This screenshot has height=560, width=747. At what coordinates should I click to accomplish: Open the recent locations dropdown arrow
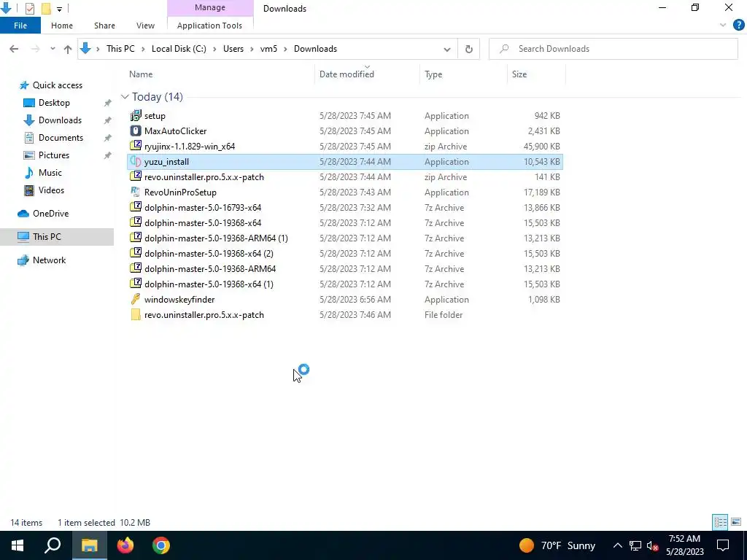53,49
